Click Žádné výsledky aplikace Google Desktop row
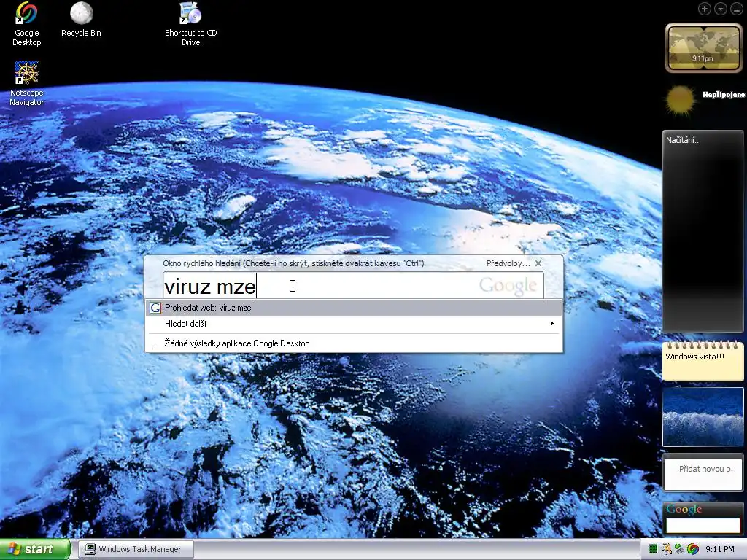 tap(354, 343)
